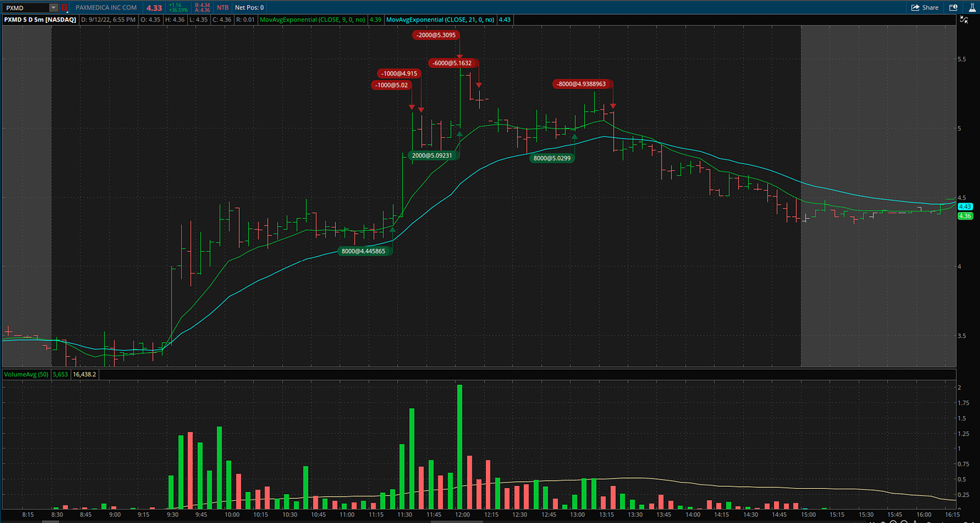The width and height of the screenshot is (980, 523).
Task: Select the MovAvgExponential (CLOSE, 9, 0, no) study label
Action: click(x=312, y=20)
